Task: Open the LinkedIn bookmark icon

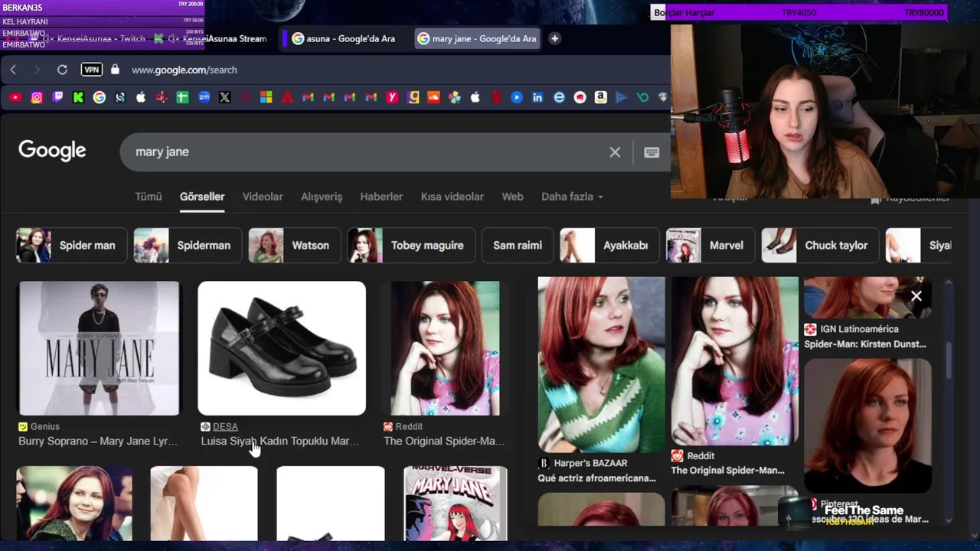Action: [537, 97]
